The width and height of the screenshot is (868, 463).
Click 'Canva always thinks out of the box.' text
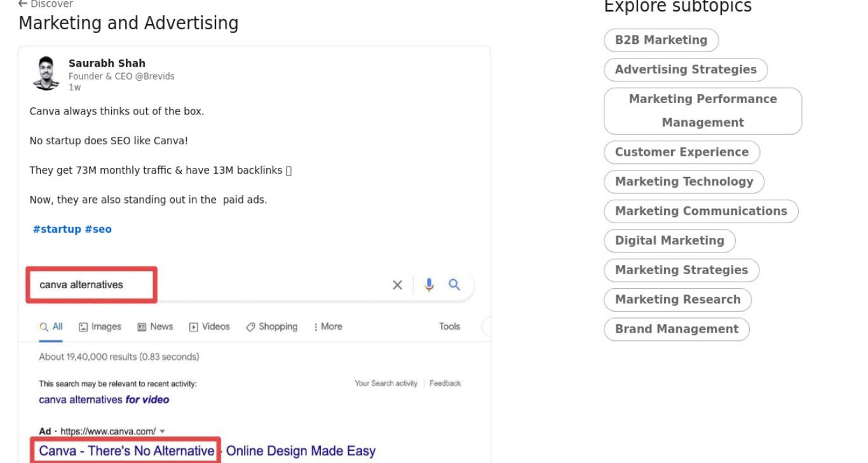click(x=117, y=111)
